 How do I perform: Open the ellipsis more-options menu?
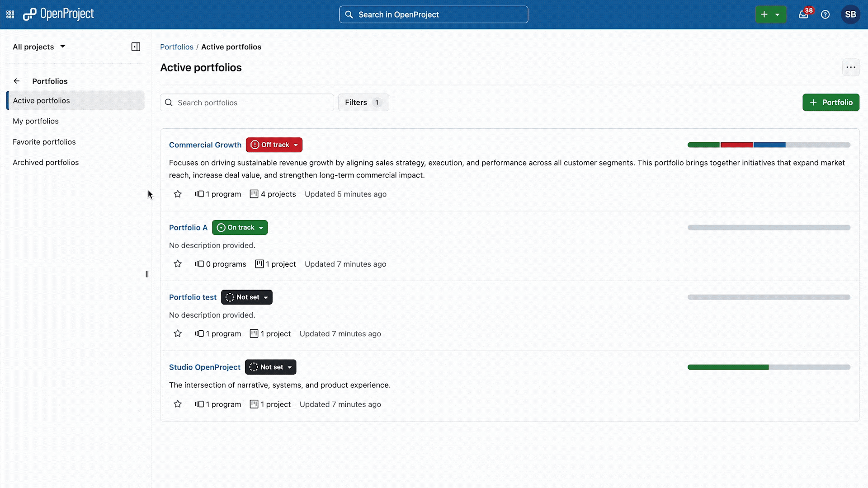tap(851, 67)
